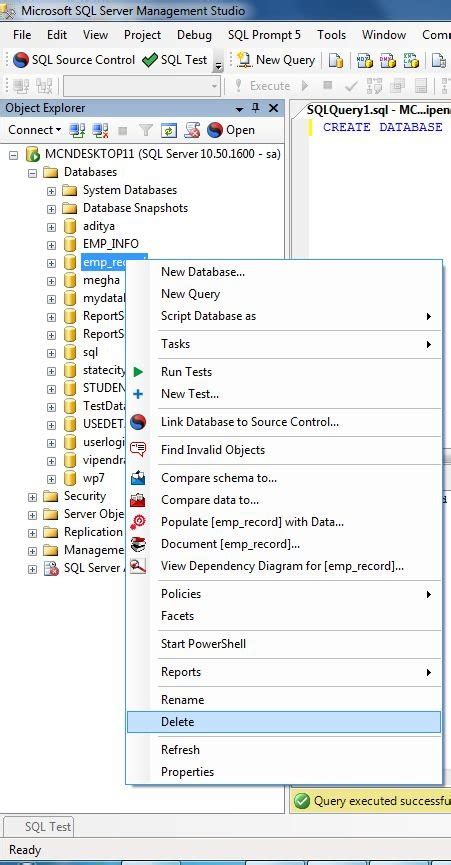Choose Properties in context menu

284,772
